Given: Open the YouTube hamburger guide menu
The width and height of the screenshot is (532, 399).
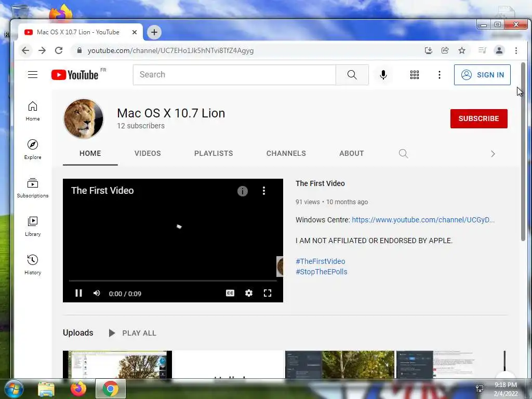Looking at the screenshot, I should click(33, 75).
